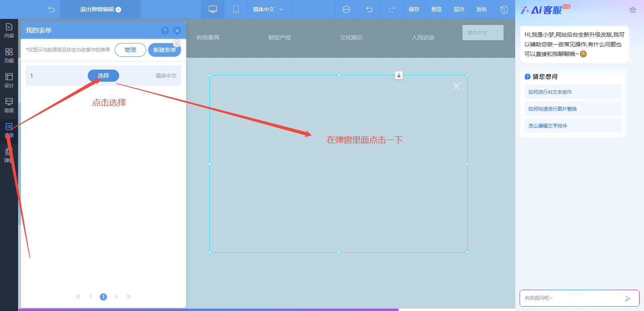Click the more options ellipsis icon

click(x=346, y=9)
